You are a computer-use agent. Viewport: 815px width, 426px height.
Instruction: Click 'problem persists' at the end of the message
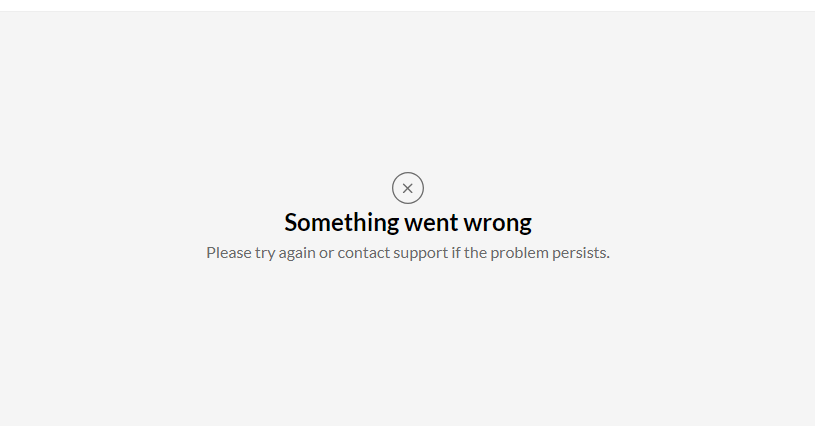point(550,252)
